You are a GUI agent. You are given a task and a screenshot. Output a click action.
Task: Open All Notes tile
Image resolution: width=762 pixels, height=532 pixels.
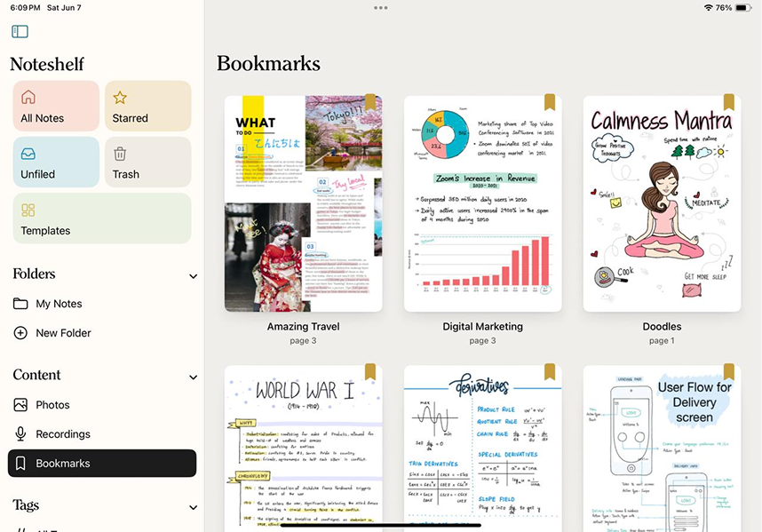click(56, 106)
